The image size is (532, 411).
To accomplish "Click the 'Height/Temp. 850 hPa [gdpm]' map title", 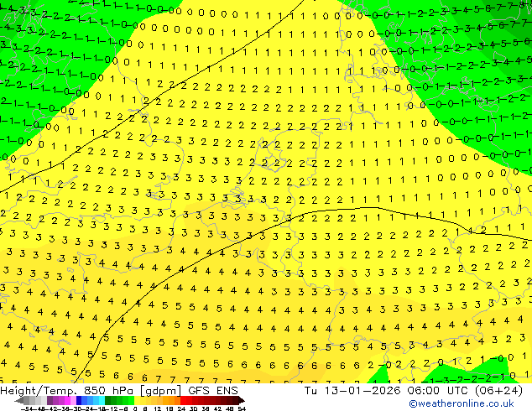I will pyautogui.click(x=91, y=391).
